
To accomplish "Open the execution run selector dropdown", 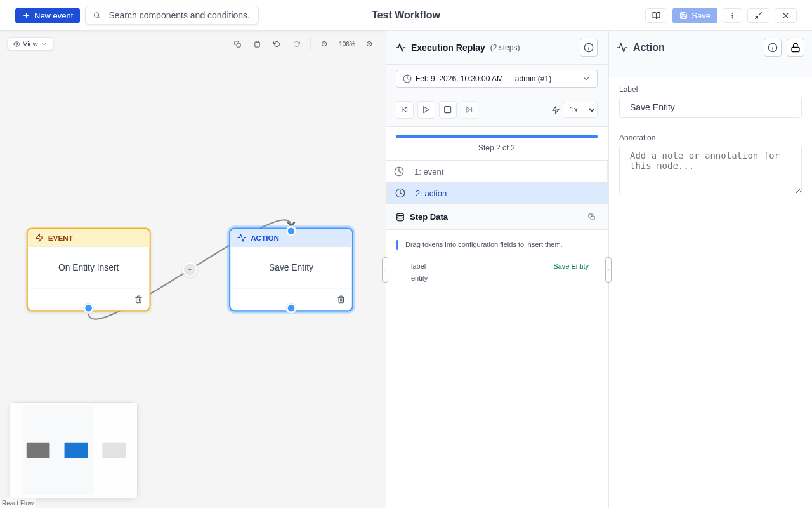I will [x=496, y=79].
